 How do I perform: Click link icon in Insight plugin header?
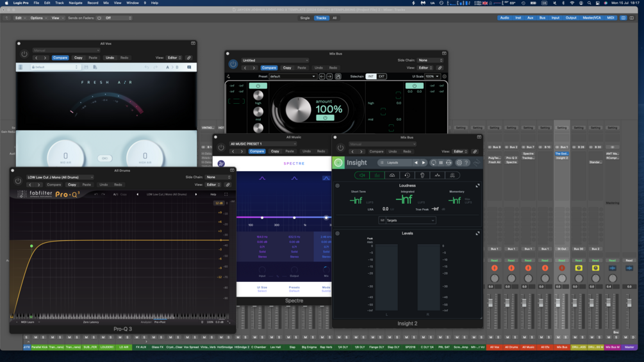[x=475, y=151]
